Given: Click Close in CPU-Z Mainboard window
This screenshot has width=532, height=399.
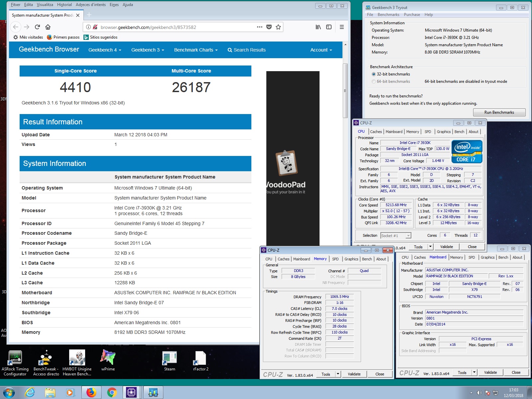Looking at the screenshot, I should [516, 373].
